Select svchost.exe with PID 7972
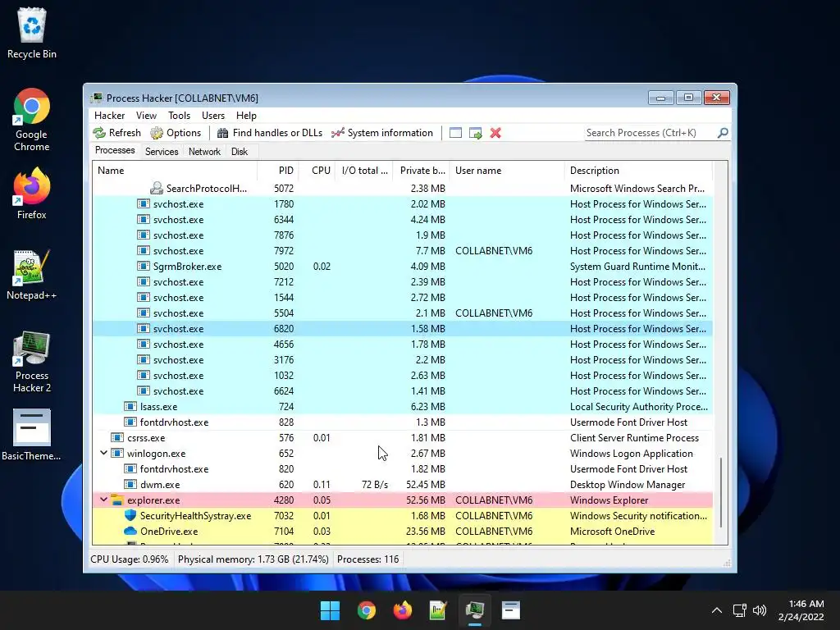This screenshot has height=630, width=840. click(402, 251)
